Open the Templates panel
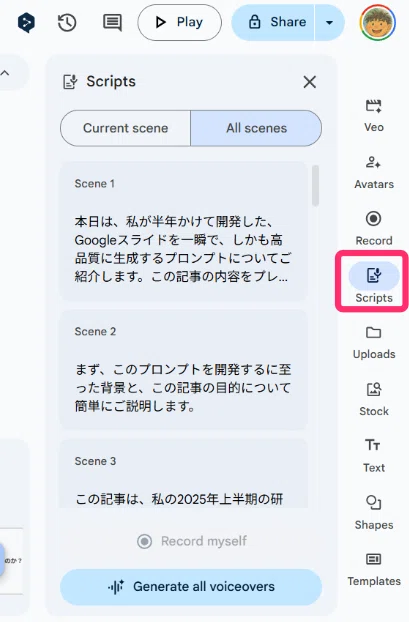Image resolution: width=409 pixels, height=622 pixels. pos(374,570)
